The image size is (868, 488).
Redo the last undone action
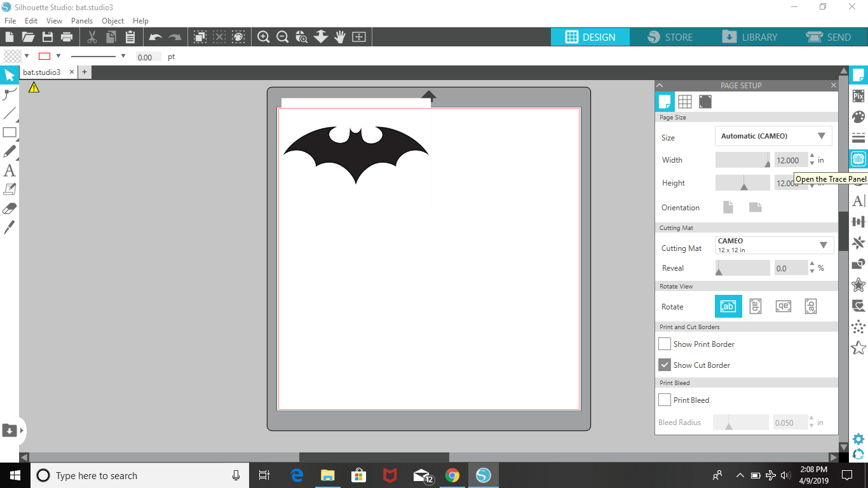(x=175, y=37)
